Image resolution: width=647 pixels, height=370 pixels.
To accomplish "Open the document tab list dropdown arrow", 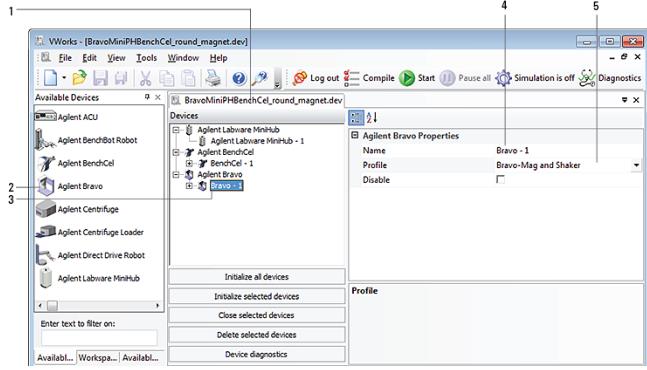I will tap(624, 100).
